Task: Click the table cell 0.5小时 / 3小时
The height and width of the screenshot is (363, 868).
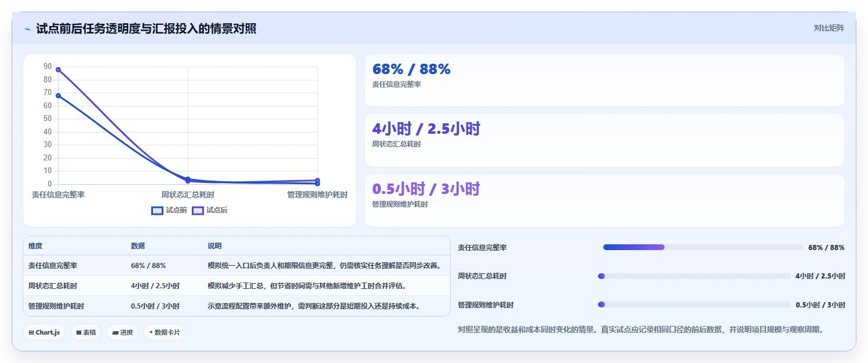Action: 155,306
